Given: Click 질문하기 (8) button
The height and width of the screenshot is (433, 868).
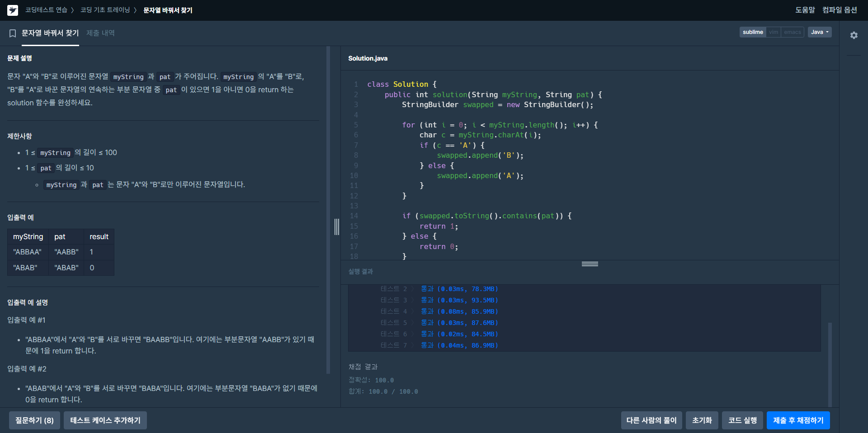Looking at the screenshot, I should [34, 420].
